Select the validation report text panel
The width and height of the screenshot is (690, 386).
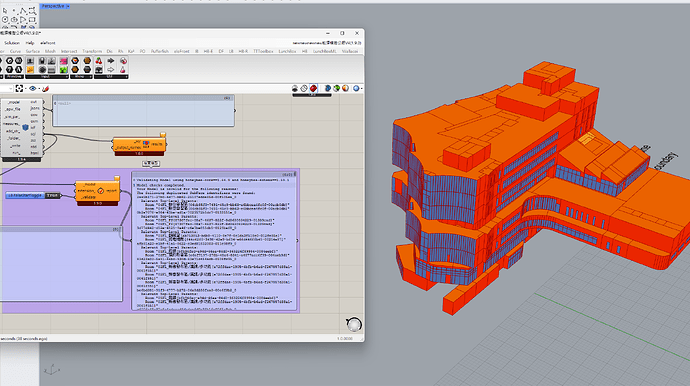[x=215, y=241]
